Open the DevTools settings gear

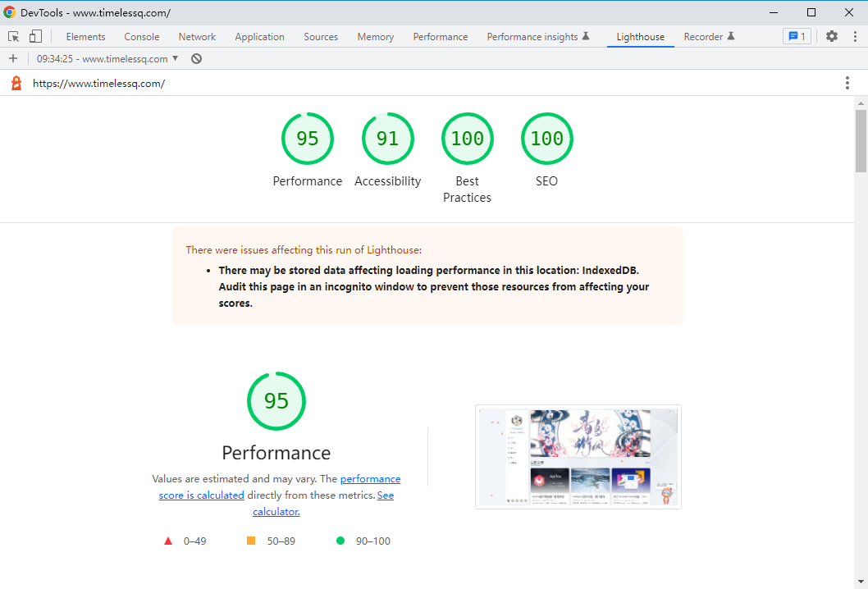click(x=831, y=37)
